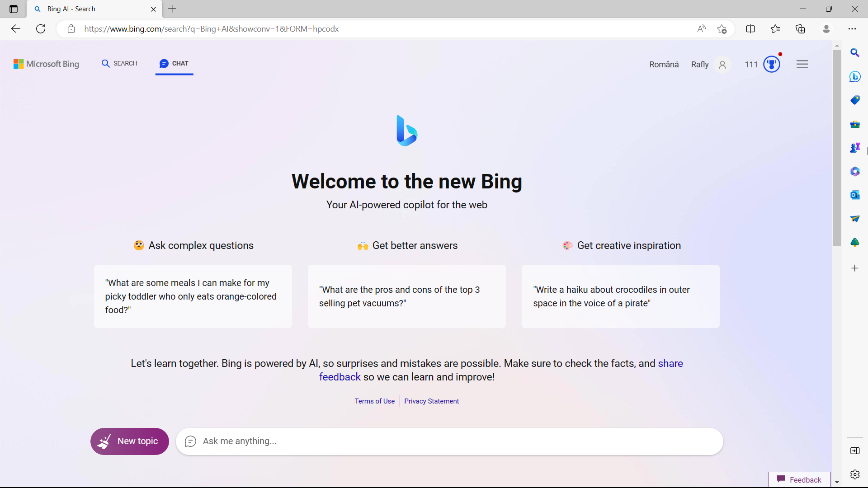
Task: Click the Rafly account name
Action: [x=700, y=65]
